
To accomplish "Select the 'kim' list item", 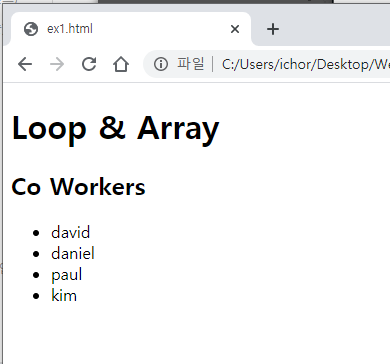I will 64,295.
